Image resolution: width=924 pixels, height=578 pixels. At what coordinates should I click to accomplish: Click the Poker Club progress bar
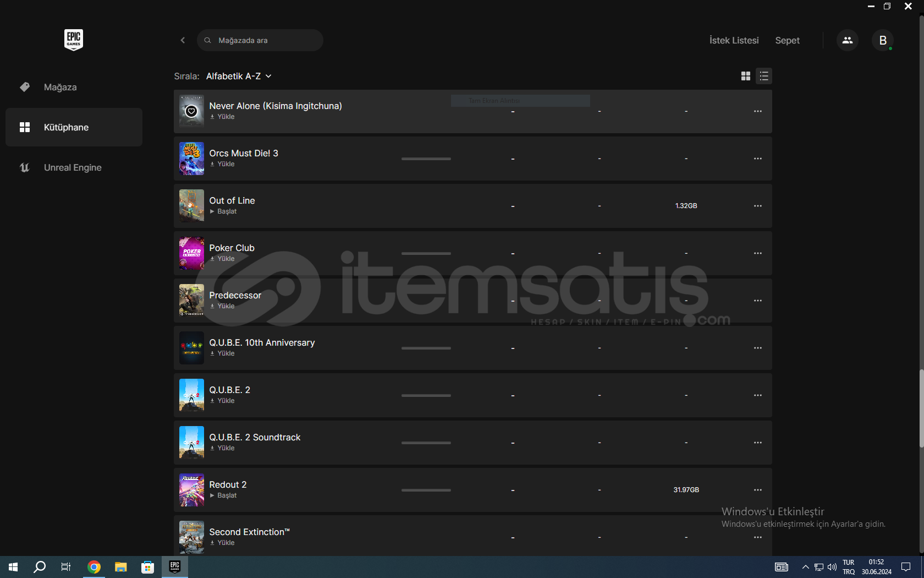[x=426, y=253]
